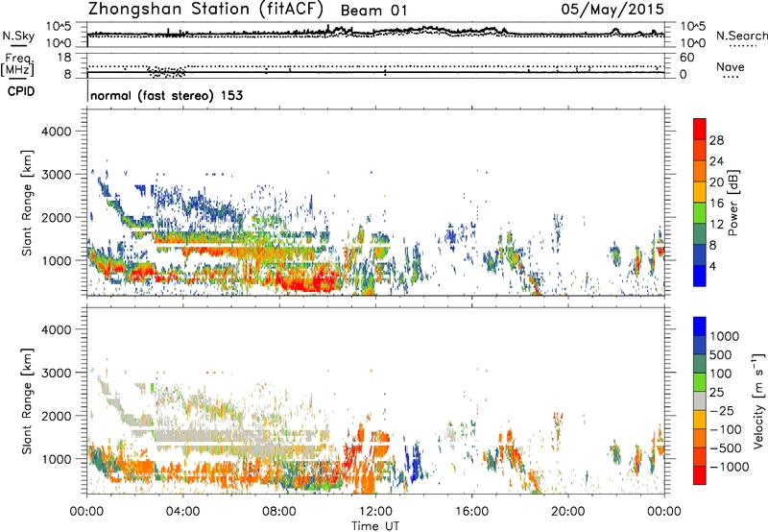
Task: Pick the red segment of the Velocity colorbar
Action: (700, 475)
